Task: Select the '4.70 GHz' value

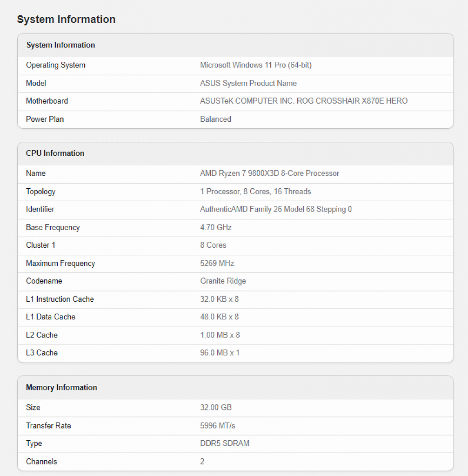Action: click(216, 227)
